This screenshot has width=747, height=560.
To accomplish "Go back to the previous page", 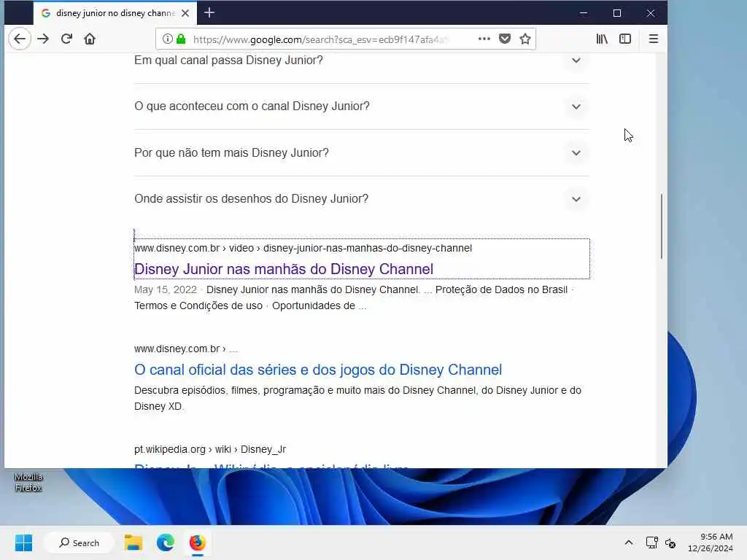I will click(x=20, y=39).
